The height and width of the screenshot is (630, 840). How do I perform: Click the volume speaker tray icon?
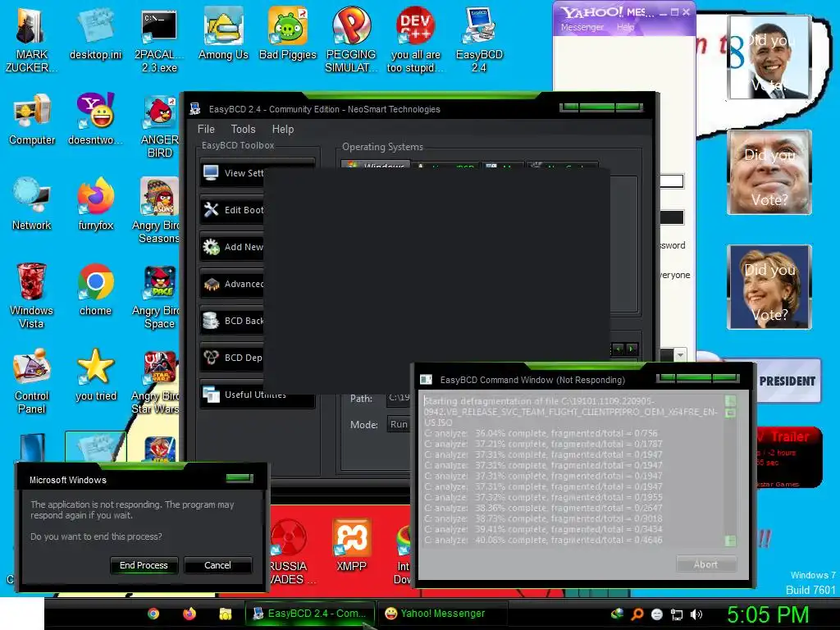(696, 614)
